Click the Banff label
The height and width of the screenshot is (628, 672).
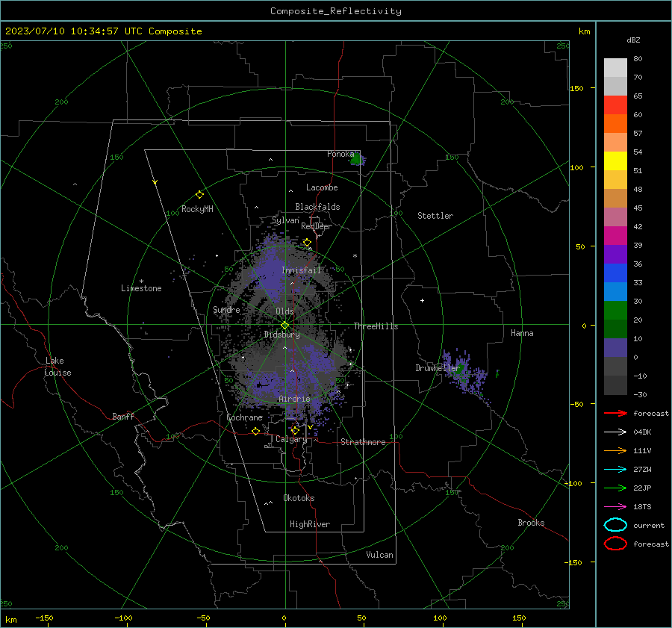pyautogui.click(x=123, y=416)
